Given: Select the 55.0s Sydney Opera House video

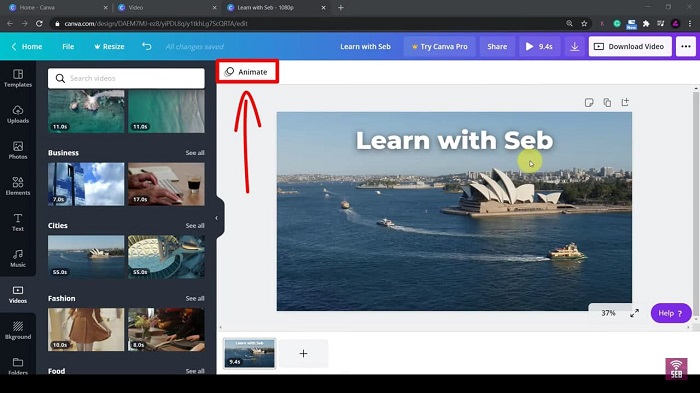Looking at the screenshot, I should [86, 257].
